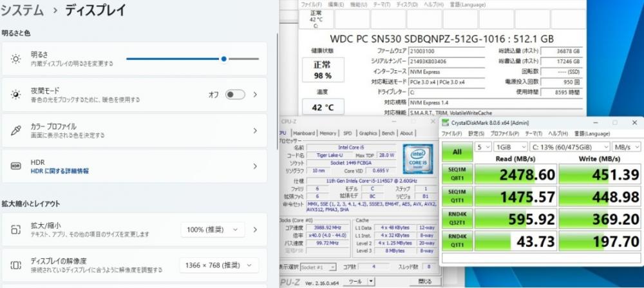Open the MB/s unit dropdown
This screenshot has width=644, height=288.
pyautogui.click(x=626, y=147)
